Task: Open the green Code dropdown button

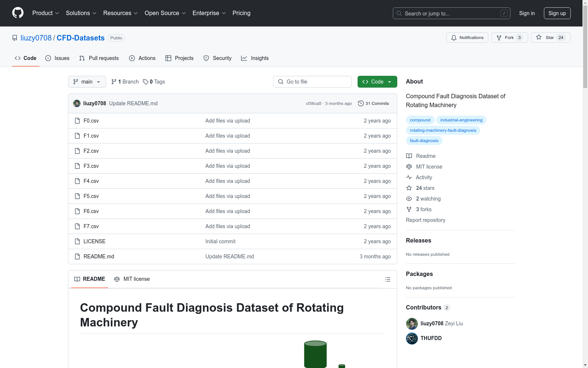Action: (377, 82)
